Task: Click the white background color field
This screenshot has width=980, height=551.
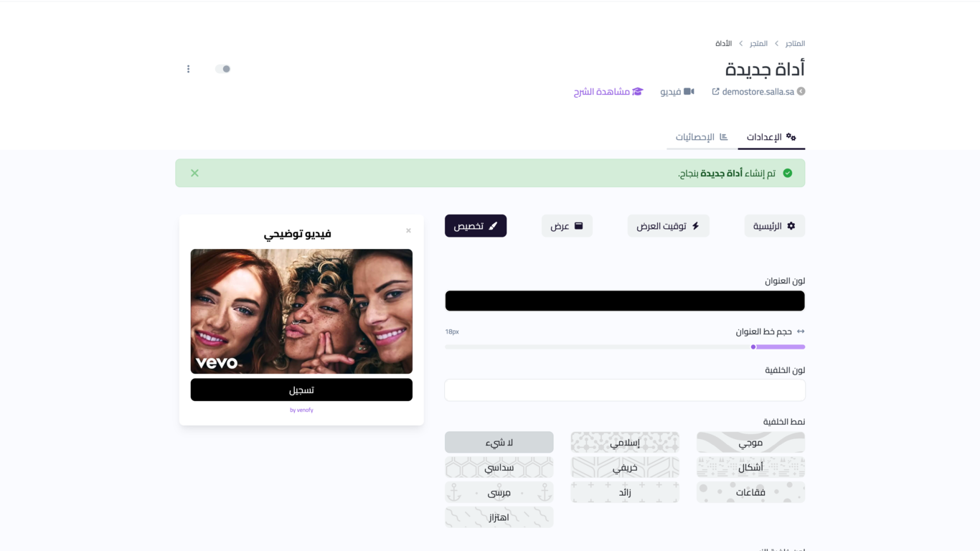Action: coord(624,390)
